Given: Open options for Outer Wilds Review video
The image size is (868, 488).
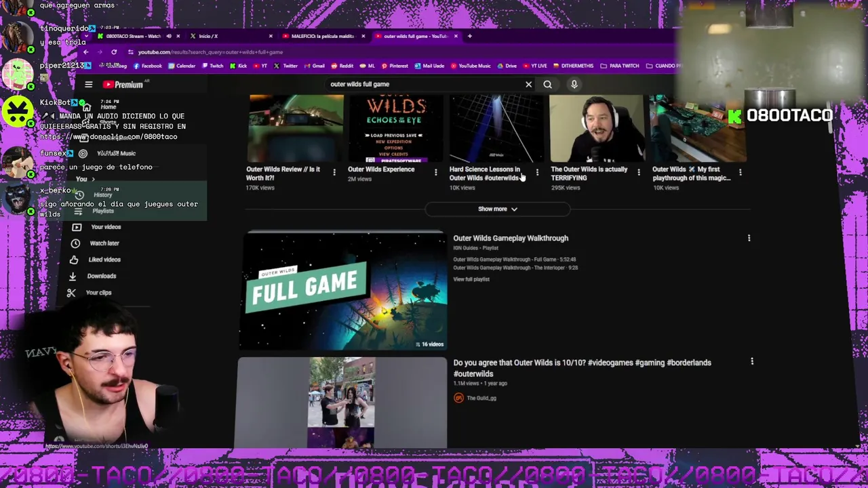Looking at the screenshot, I should tap(334, 172).
